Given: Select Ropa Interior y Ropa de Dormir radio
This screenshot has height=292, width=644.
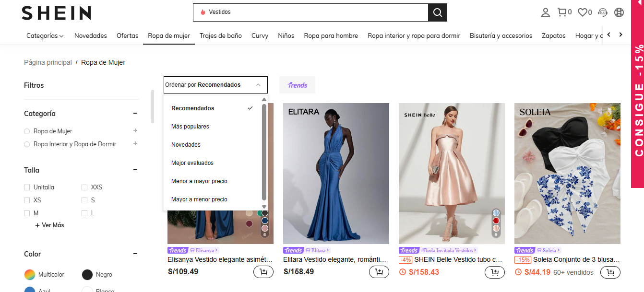Looking at the screenshot, I should tap(27, 144).
